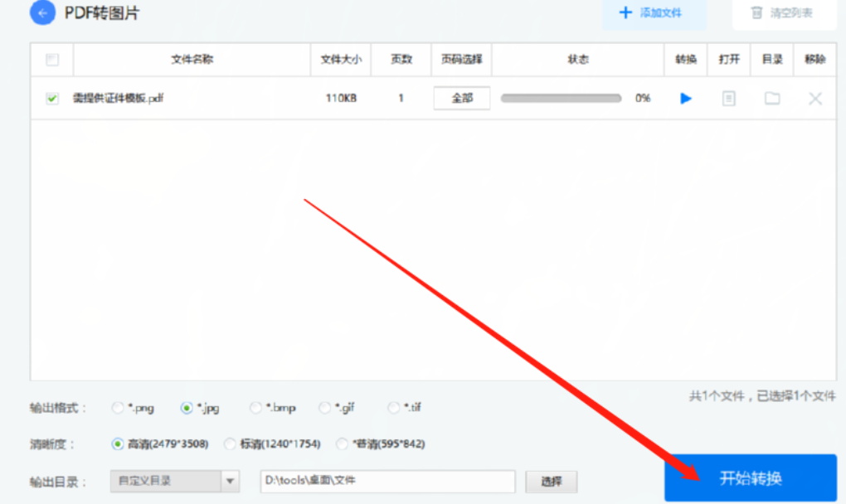The height and width of the screenshot is (504, 846).
Task: Select the *.gif output format
Action: tap(324, 408)
